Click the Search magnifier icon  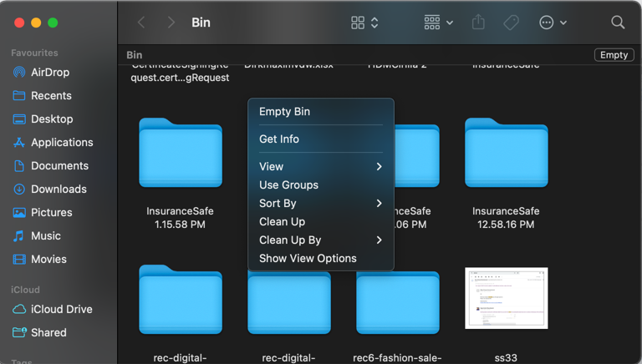click(x=618, y=22)
